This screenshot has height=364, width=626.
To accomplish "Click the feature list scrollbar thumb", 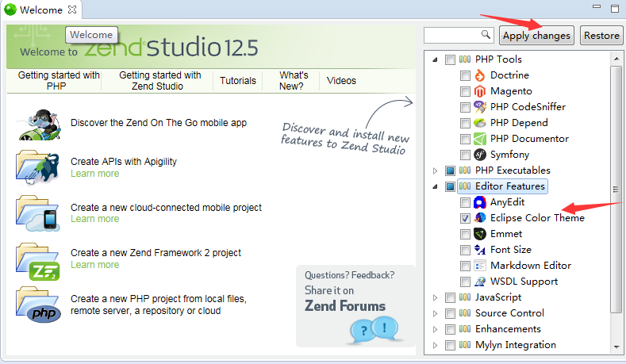I will [x=616, y=190].
